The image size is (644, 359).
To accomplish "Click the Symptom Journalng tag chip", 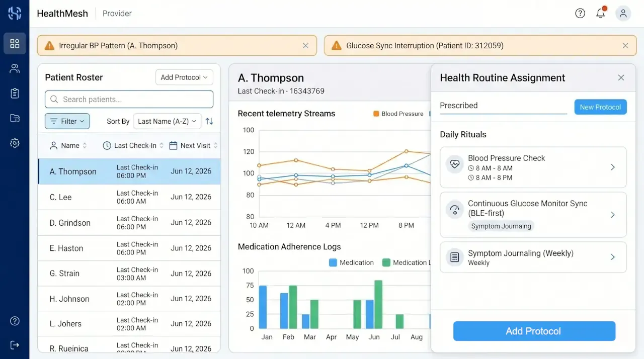I will (501, 226).
